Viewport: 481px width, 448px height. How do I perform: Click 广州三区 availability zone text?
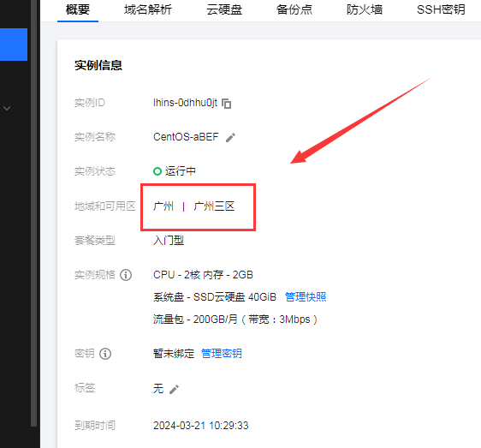point(214,206)
